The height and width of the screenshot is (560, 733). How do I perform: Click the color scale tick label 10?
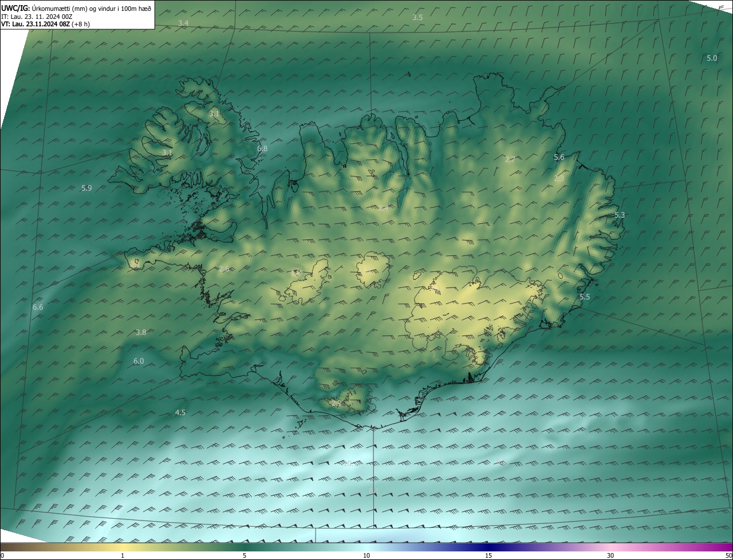pos(366,556)
